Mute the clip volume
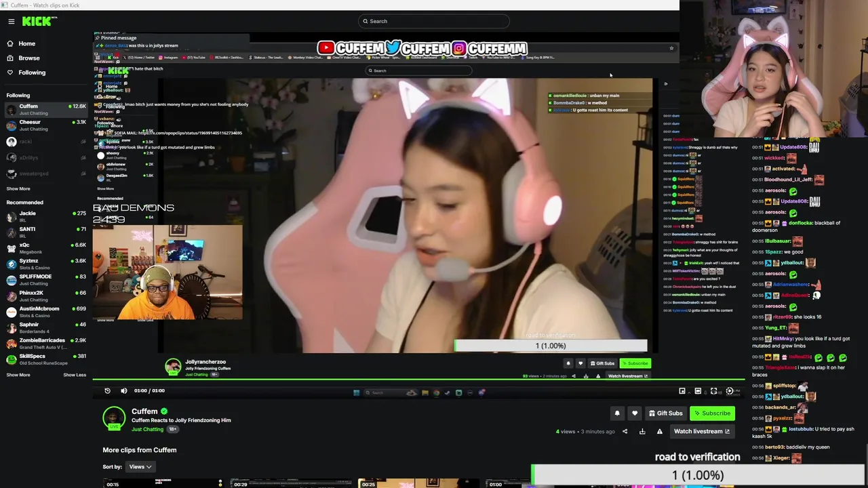This screenshot has height=488, width=868. pos(123,390)
